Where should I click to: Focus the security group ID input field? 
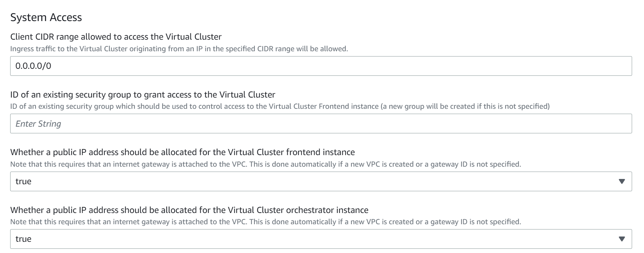point(321,124)
